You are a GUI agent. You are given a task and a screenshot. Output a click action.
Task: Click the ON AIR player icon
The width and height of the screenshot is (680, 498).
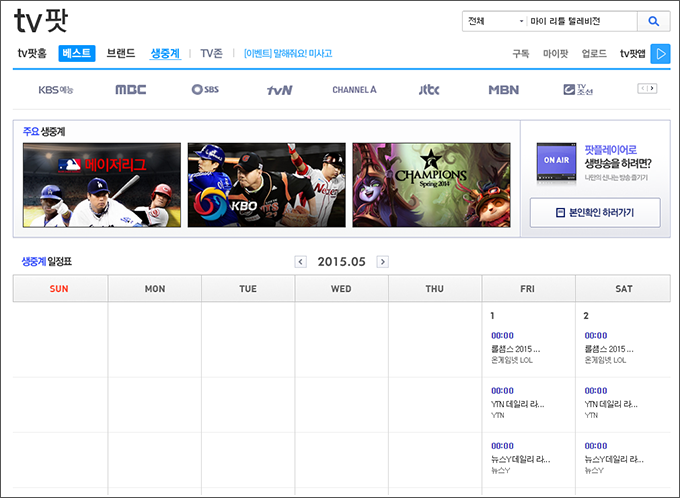click(x=556, y=163)
